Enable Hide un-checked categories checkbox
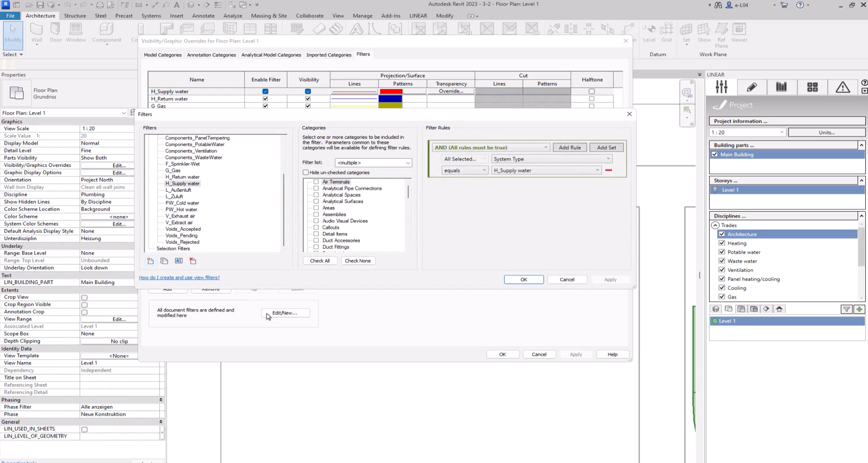The image size is (868, 463). point(306,173)
